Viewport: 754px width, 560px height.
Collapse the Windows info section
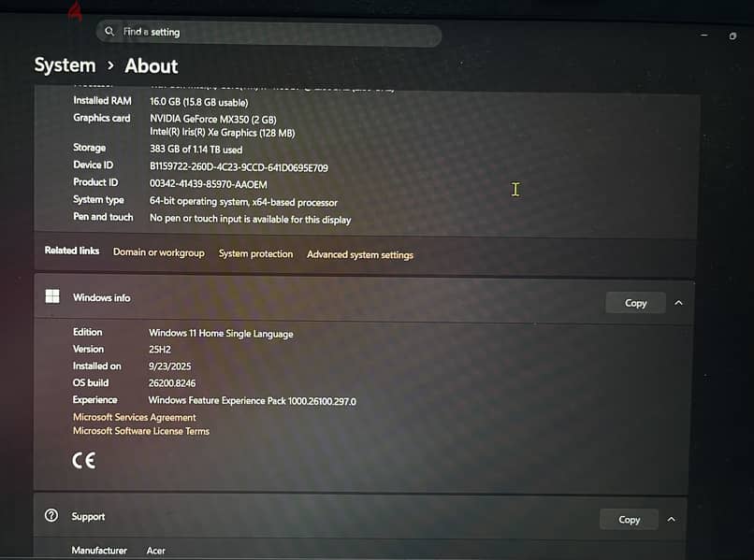point(678,303)
